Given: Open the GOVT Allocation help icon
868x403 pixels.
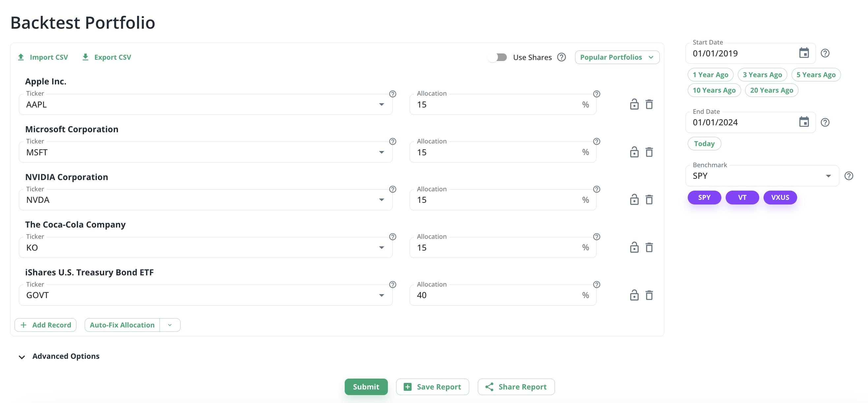Looking at the screenshot, I should (596, 285).
